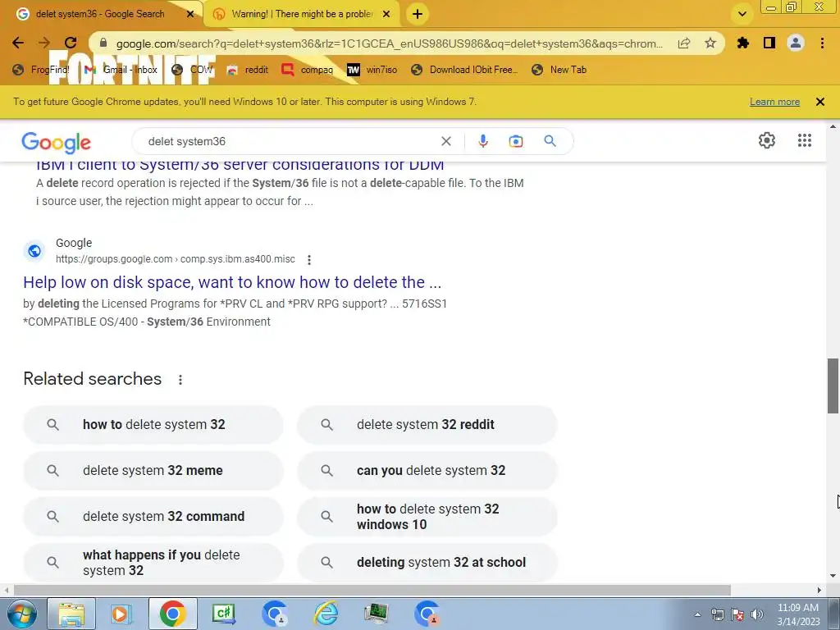Image resolution: width=840 pixels, height=630 pixels.
Task: Start a voice search with the microphone
Action: click(x=482, y=141)
